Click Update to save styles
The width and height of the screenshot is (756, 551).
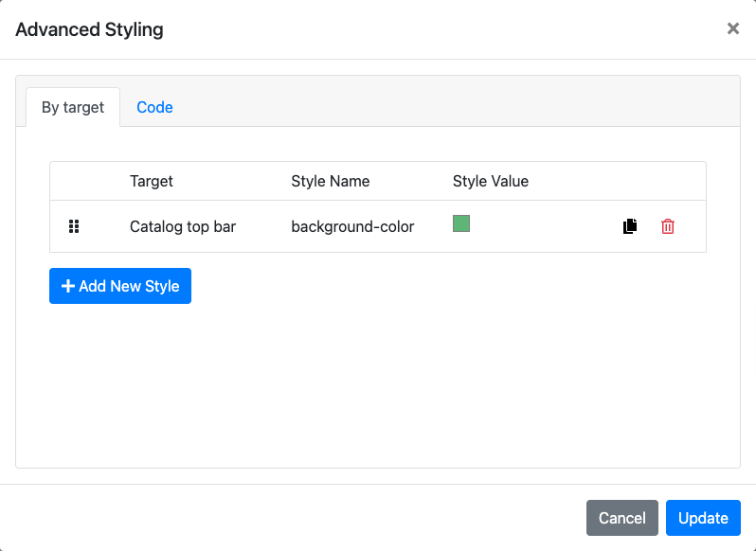pyautogui.click(x=703, y=518)
